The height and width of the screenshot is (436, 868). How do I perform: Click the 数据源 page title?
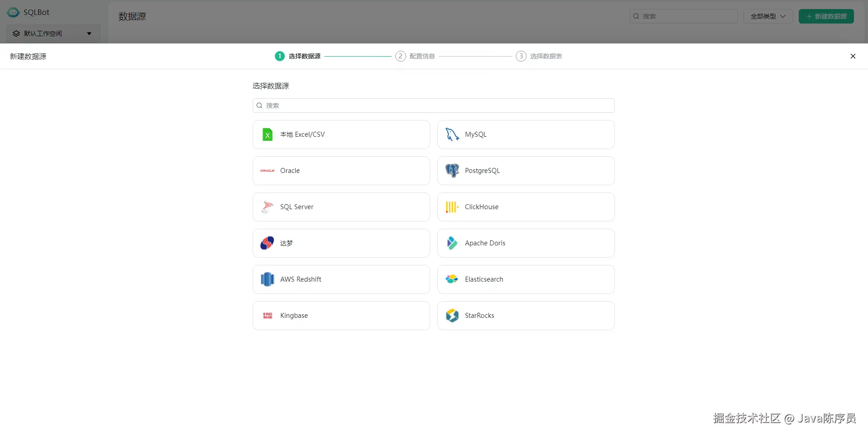(132, 16)
